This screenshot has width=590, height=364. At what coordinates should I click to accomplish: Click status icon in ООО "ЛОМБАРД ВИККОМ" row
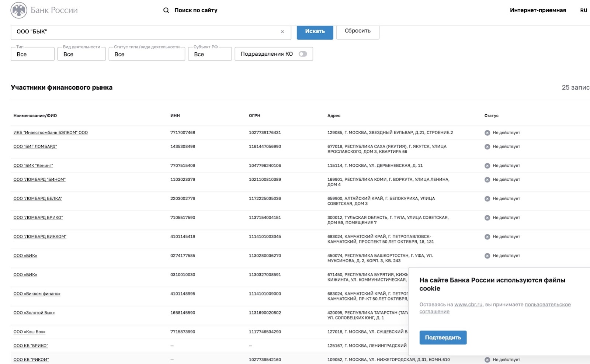click(x=487, y=237)
